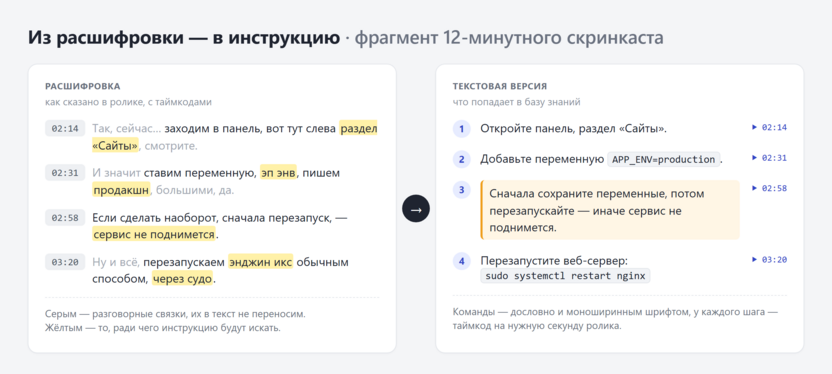
Task: Click highlighted phrase «сервис не поднимется»
Action: tap(154, 234)
